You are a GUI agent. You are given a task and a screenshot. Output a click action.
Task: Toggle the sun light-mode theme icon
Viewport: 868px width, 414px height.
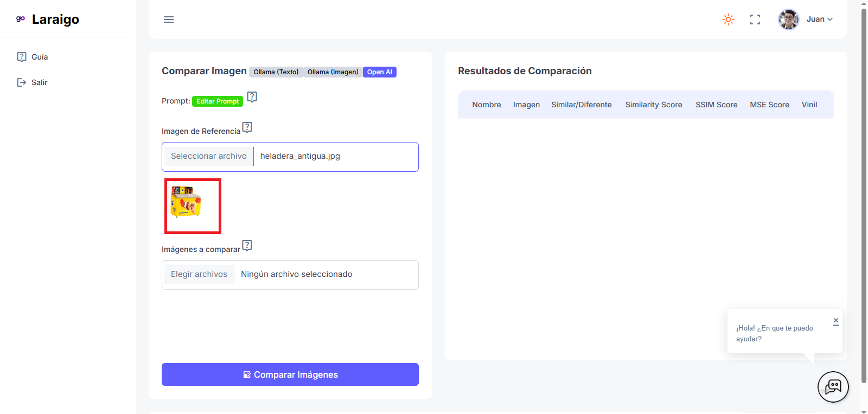tap(728, 20)
